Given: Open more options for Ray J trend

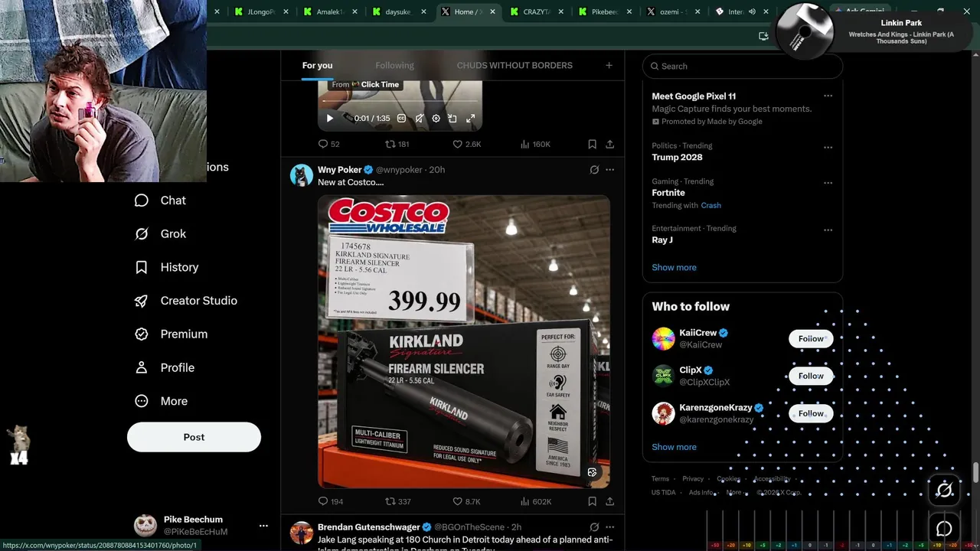Looking at the screenshot, I should pos(828,230).
